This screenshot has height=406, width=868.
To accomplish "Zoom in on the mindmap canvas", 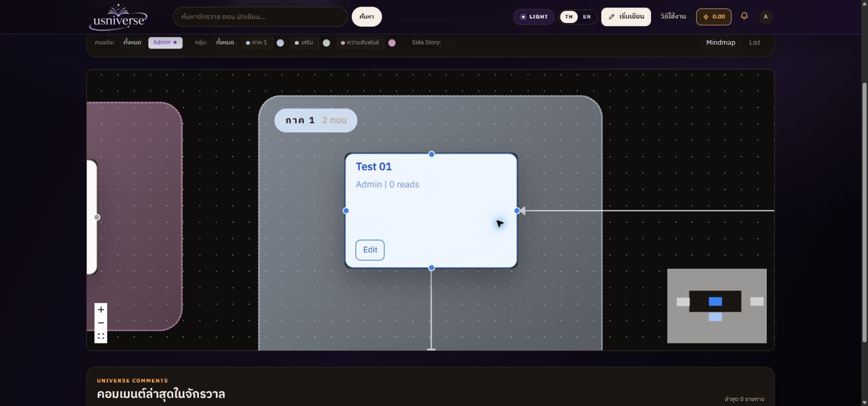I will (101, 310).
